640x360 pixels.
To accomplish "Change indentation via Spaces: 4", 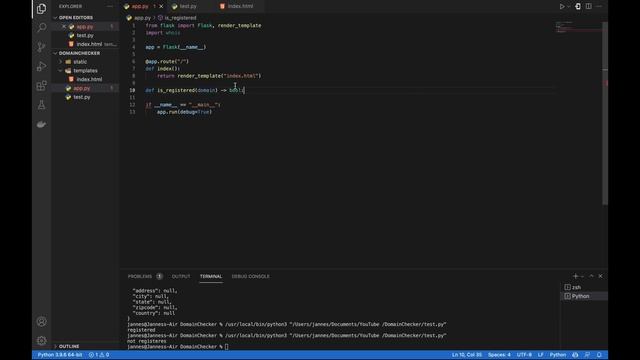I will click(x=499, y=355).
